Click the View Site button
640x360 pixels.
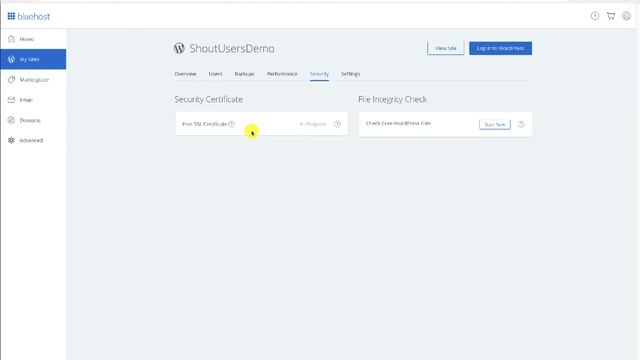(446, 48)
